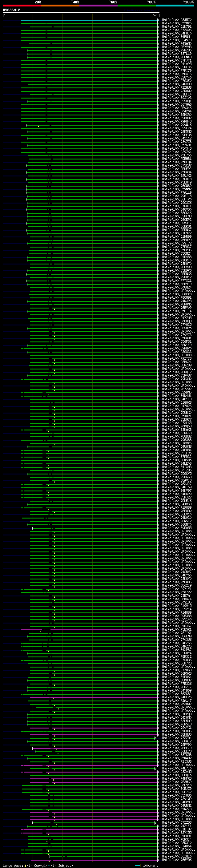Select hit label UniRef100_A5E756
Image resolution: width=197 pixels, height=868 pixels.
point(177,155)
